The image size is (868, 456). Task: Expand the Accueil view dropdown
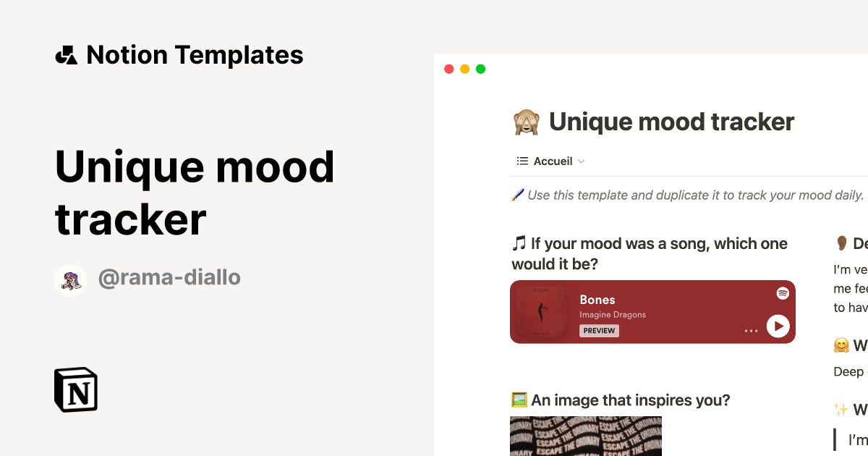(x=583, y=161)
